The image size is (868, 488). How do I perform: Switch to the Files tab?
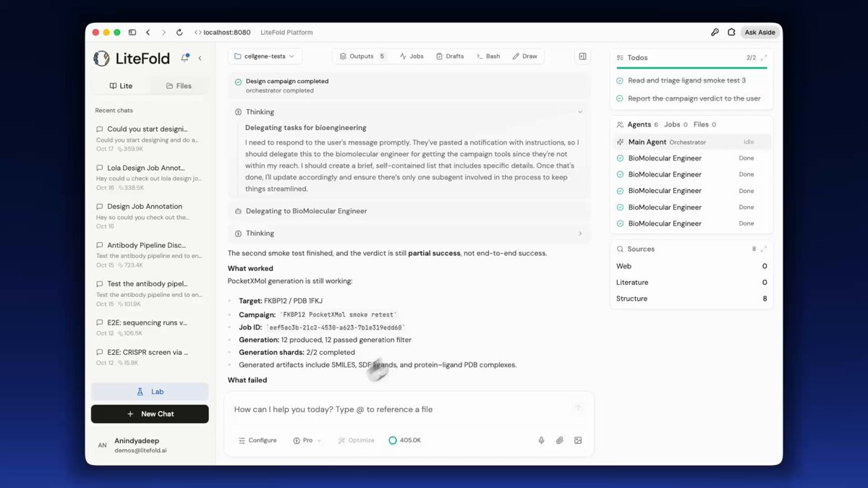tap(179, 85)
